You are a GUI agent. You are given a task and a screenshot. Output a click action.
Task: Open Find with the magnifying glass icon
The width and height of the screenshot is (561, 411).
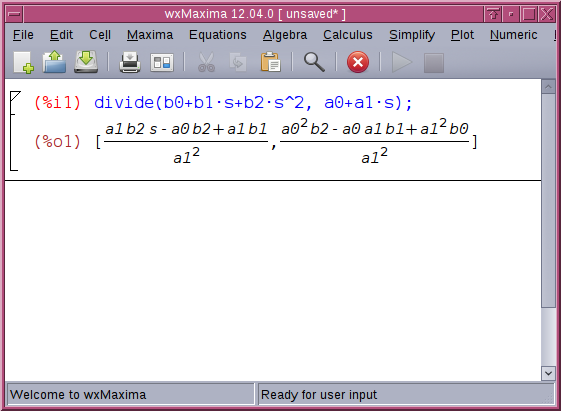click(x=314, y=62)
